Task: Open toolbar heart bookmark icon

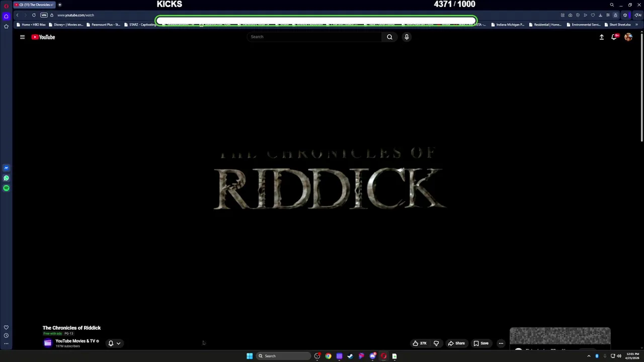Action: (593, 15)
